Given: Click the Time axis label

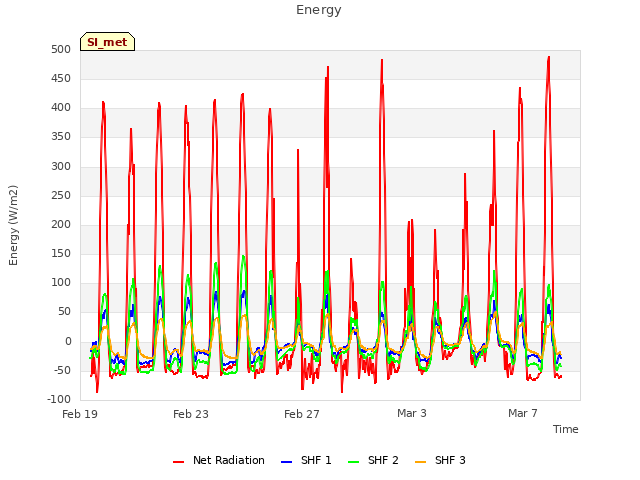Looking at the screenshot, I should point(565,429).
